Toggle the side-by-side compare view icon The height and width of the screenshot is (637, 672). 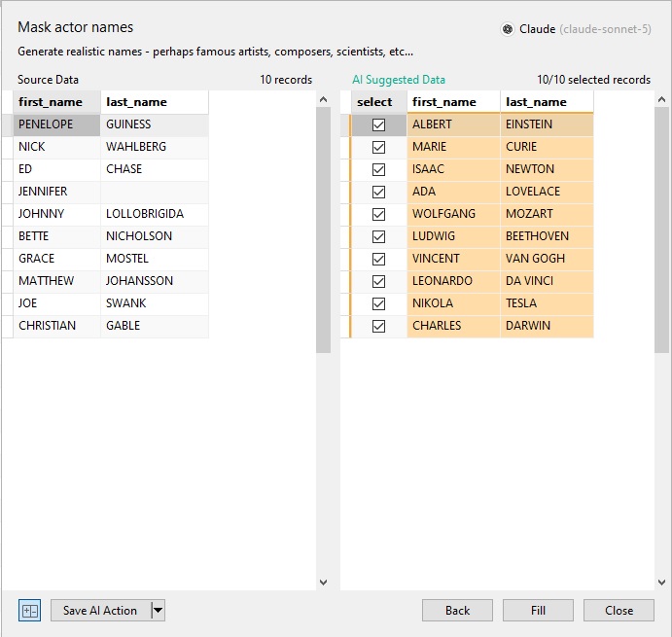[x=29, y=610]
